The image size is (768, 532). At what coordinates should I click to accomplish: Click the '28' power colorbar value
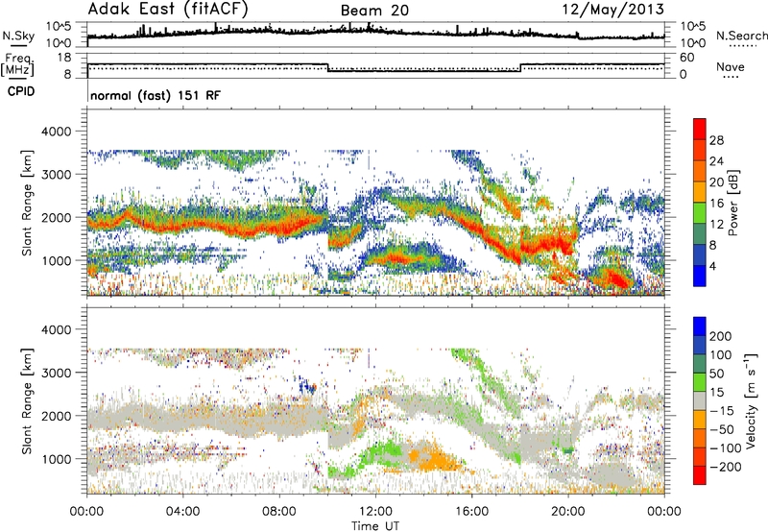716,140
